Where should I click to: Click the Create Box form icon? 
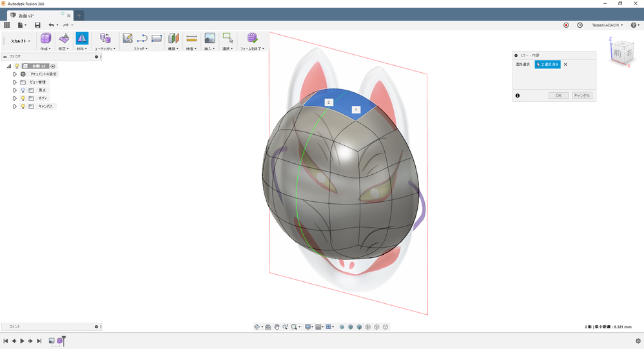pos(46,38)
